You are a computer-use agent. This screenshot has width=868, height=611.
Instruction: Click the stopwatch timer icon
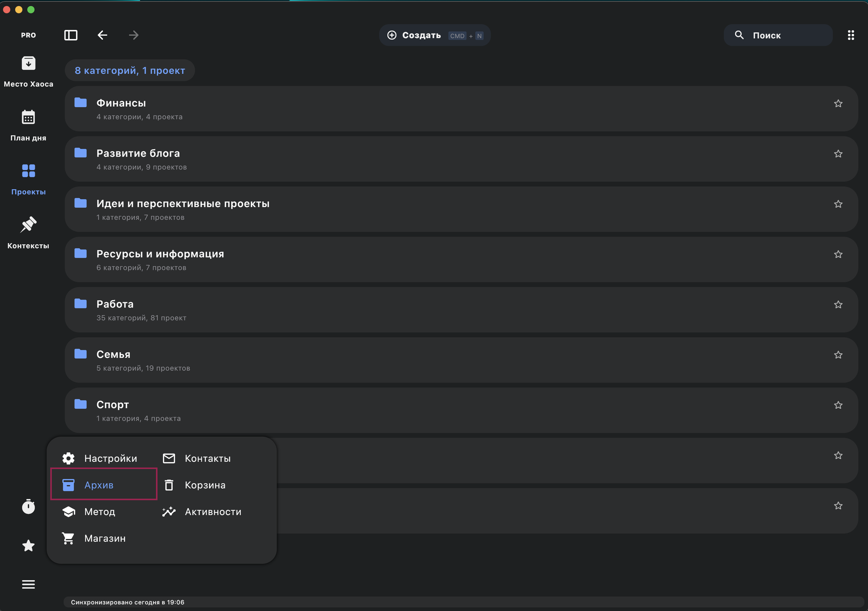pos(28,506)
